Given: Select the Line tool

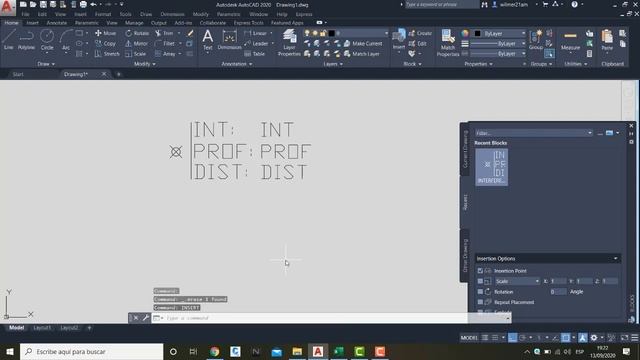Looking at the screenshot, I should click(9, 40).
